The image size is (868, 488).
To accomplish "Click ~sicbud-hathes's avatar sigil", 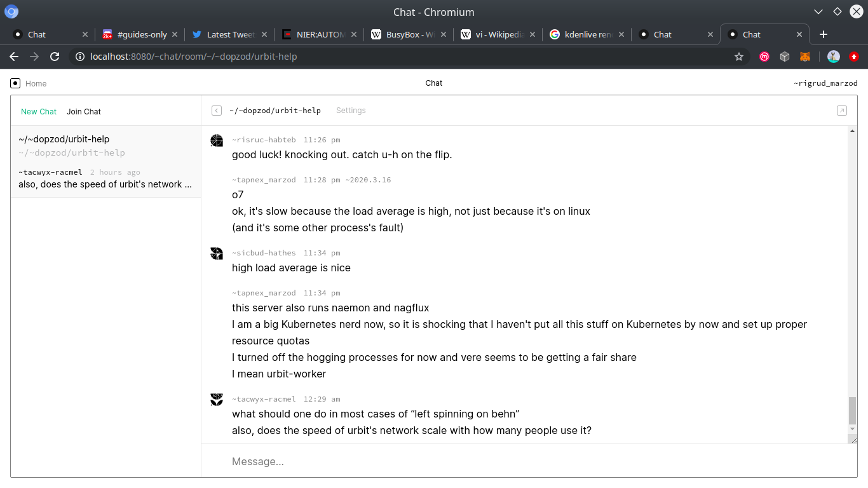I will pos(217,254).
